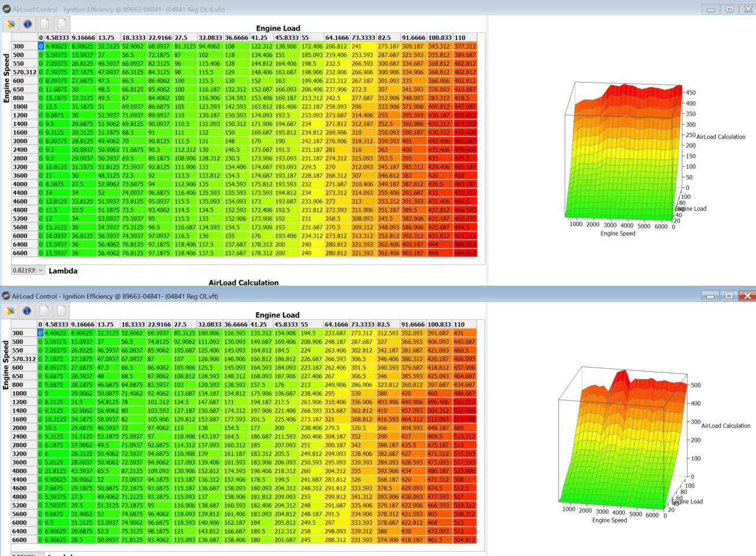Click Engine Load table heading in bottom window
Image resolution: width=756 pixels, height=556 pixels.
point(278,316)
